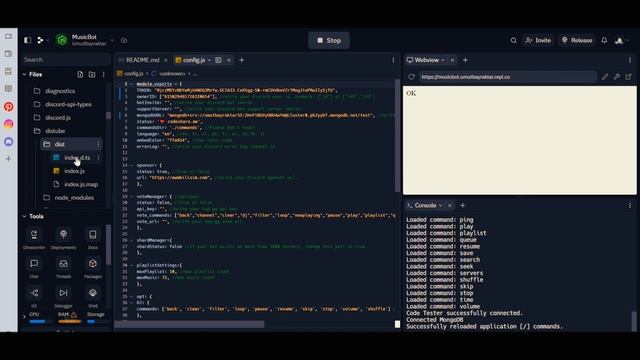Click the Webview URL address field
The image size is (640, 360).
[x=507, y=77]
